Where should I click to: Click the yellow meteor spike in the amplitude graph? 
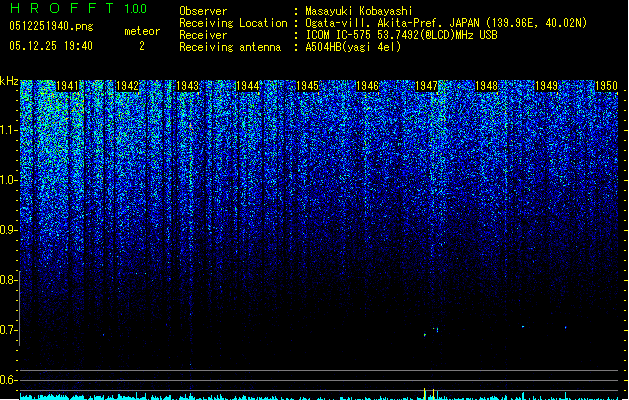click(425, 394)
